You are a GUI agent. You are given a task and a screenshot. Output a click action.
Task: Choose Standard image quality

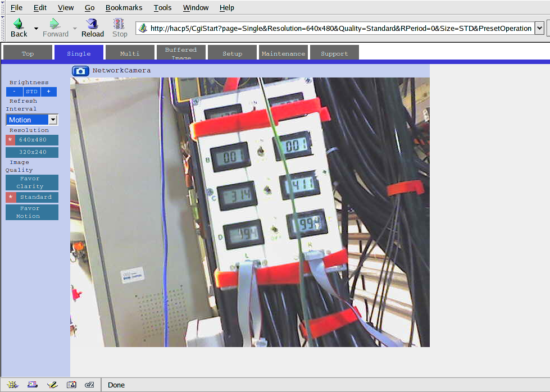coord(32,197)
